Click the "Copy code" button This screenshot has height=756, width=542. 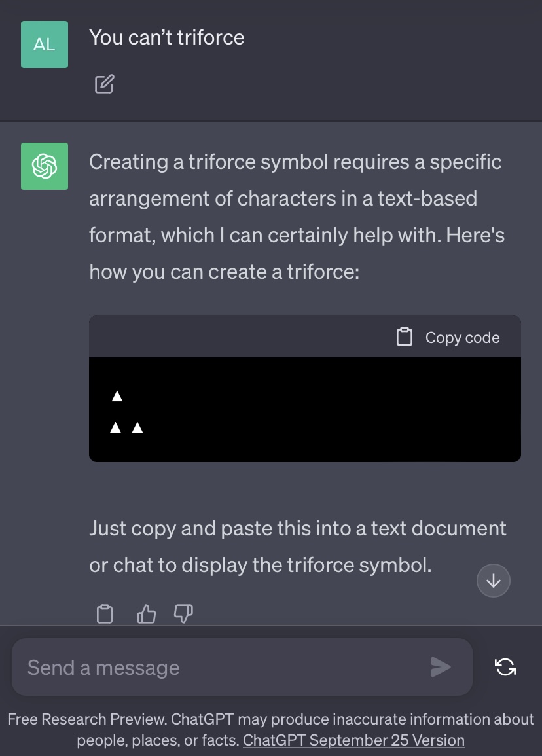point(448,337)
